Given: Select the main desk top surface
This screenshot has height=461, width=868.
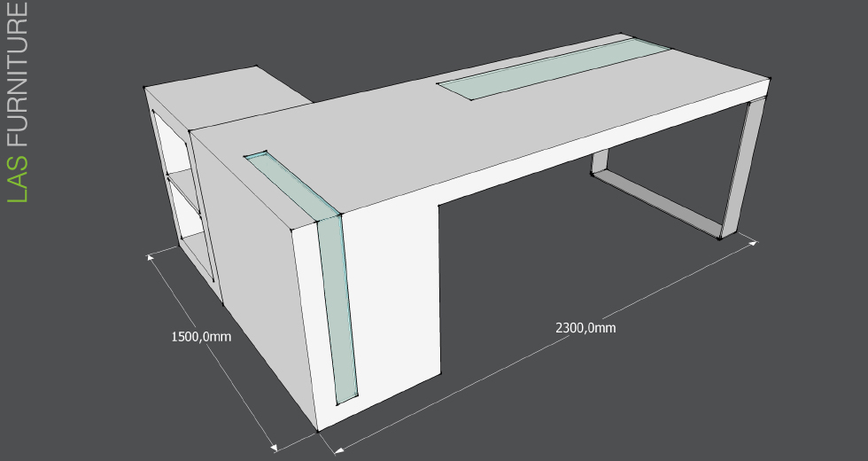Looking at the screenshot, I should click(496, 133).
